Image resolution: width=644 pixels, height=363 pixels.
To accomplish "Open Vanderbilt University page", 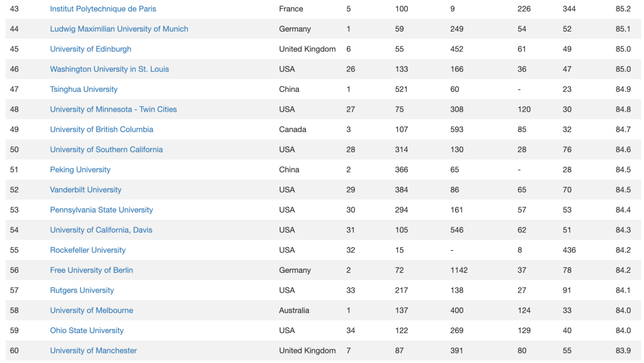I will pyautogui.click(x=86, y=190).
